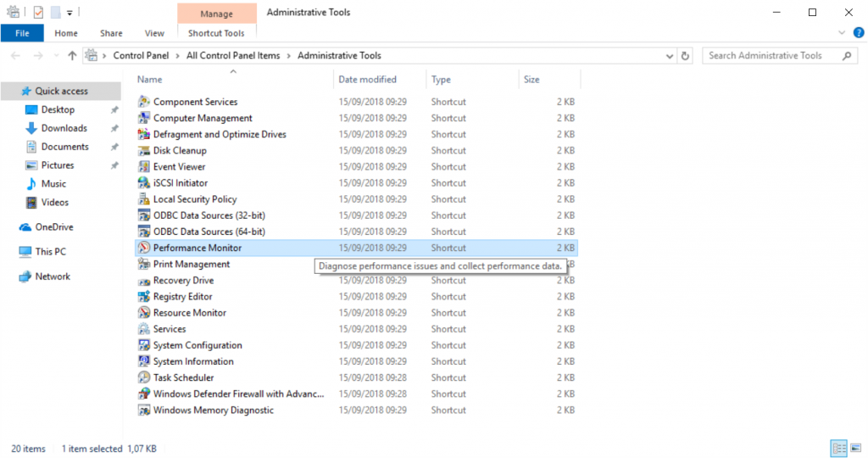Sort by the Size column header
This screenshot has width=868, height=458.
(549, 79)
